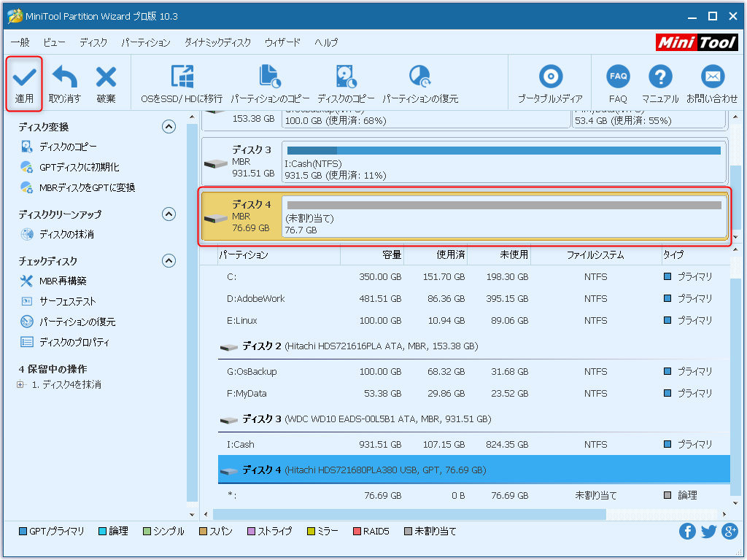The image size is (747, 560).
Task: Click GPTディスクに初期化 in sidebar
Action: pos(79,167)
